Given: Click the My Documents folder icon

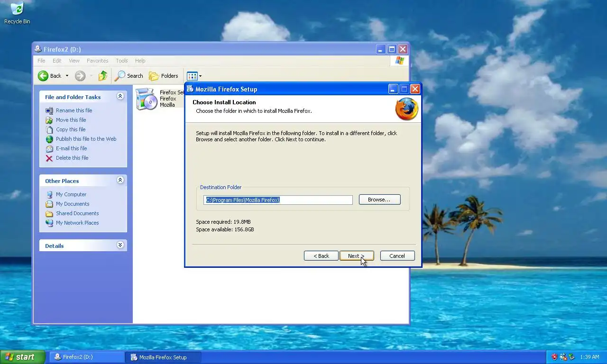Looking at the screenshot, I should pyautogui.click(x=49, y=204).
